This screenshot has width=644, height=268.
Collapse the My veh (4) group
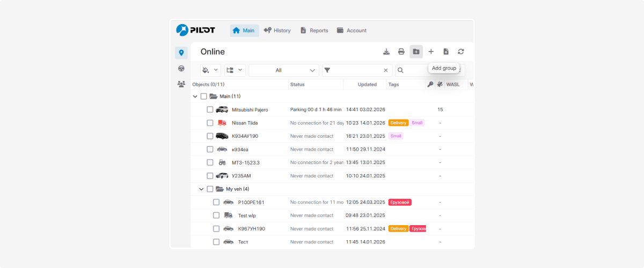click(x=201, y=189)
